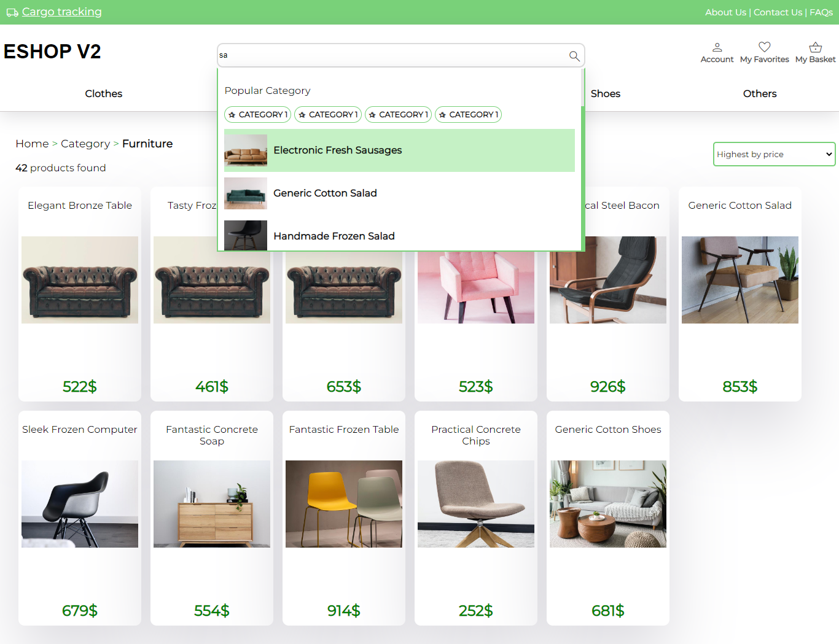The height and width of the screenshot is (644, 839).
Task: Select the highlighted Electronic Fresh Sausages suggestion
Action: pos(399,150)
